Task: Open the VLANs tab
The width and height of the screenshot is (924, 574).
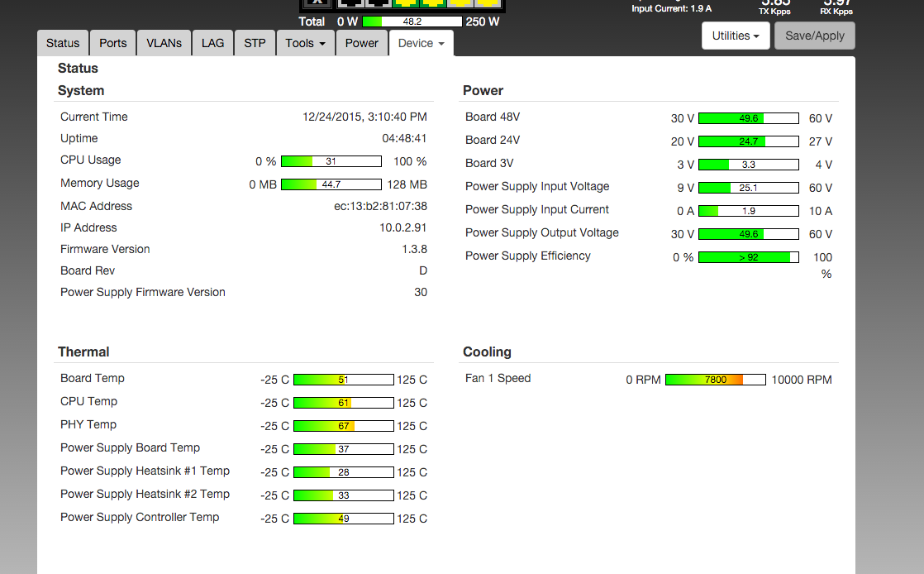Action: pyautogui.click(x=164, y=43)
